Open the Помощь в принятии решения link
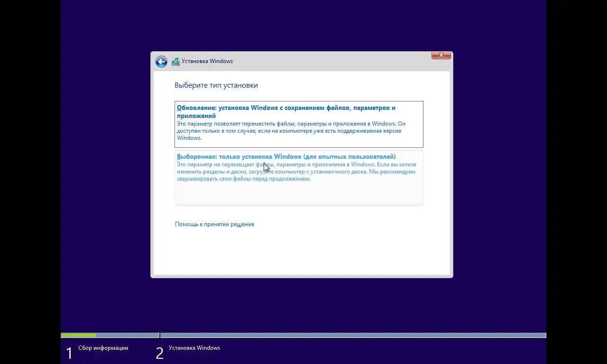The width and height of the screenshot is (607, 364). point(214,224)
